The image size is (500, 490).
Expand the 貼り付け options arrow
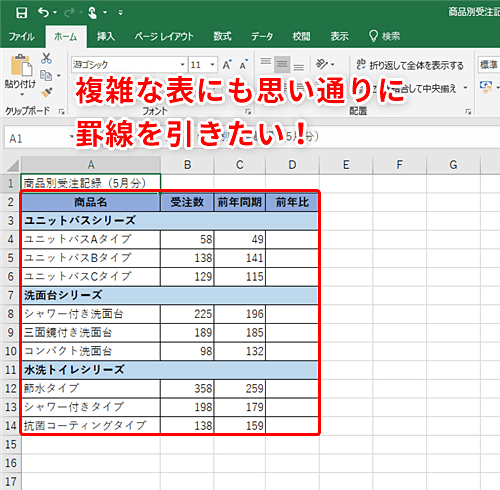coord(22,95)
